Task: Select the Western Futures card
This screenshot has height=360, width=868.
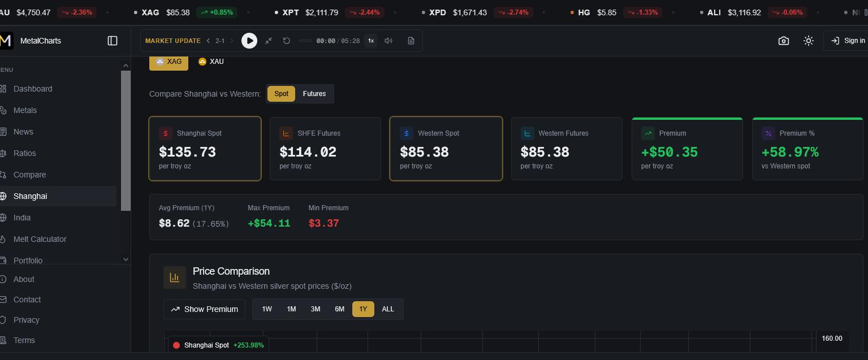Action: [x=567, y=149]
